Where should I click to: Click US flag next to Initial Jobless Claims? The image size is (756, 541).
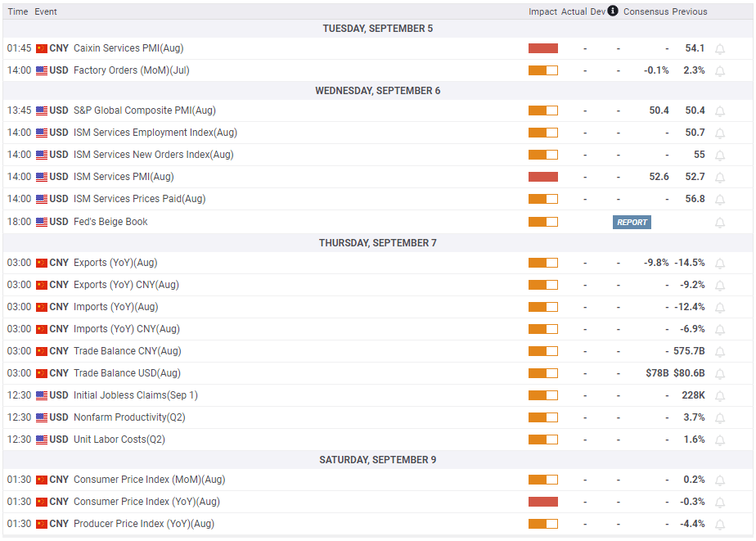42,395
